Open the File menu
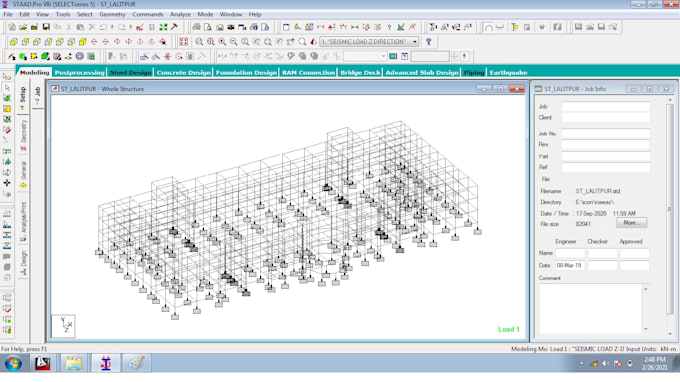680x382 pixels. point(8,14)
